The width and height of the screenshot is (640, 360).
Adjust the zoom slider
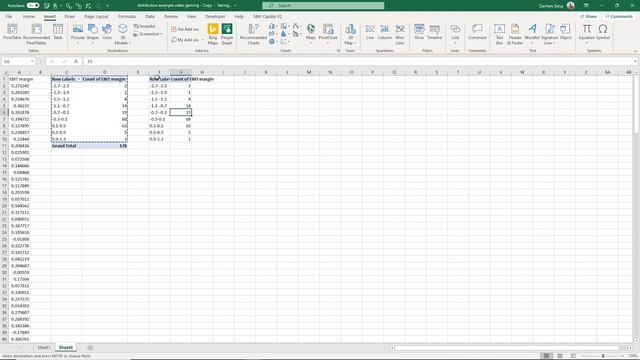pyautogui.click(x=603, y=356)
